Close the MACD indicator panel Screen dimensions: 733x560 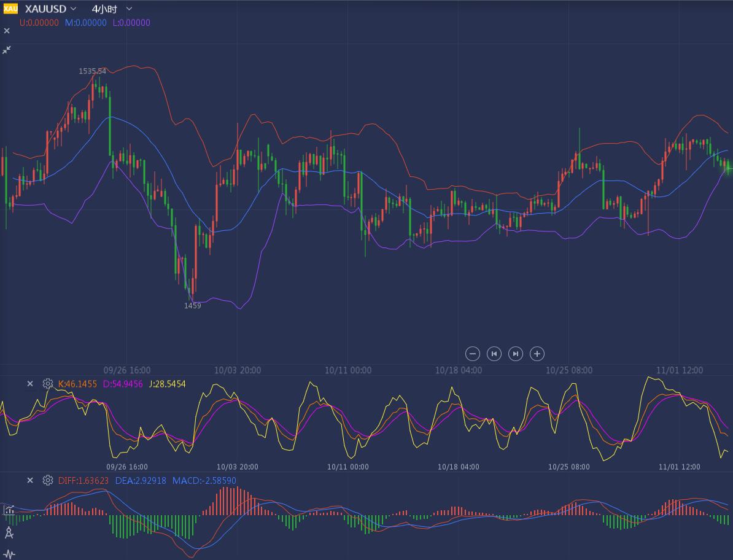[30, 480]
